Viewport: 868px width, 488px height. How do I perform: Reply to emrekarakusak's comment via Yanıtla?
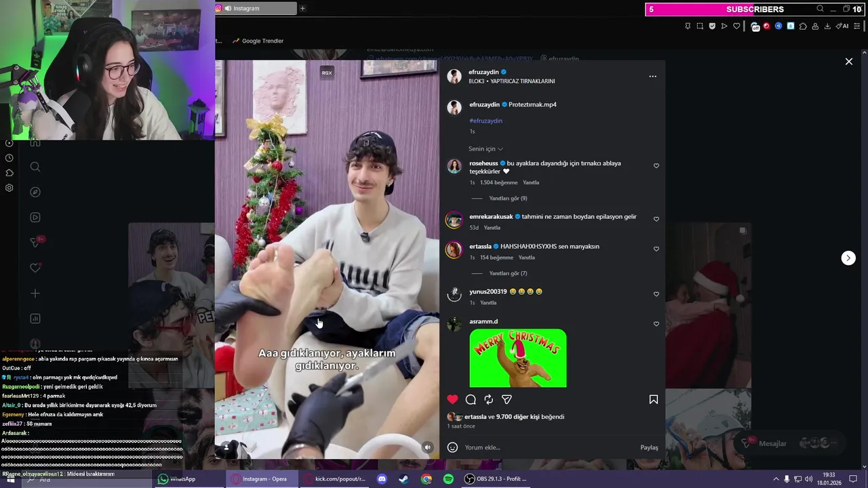click(x=492, y=228)
